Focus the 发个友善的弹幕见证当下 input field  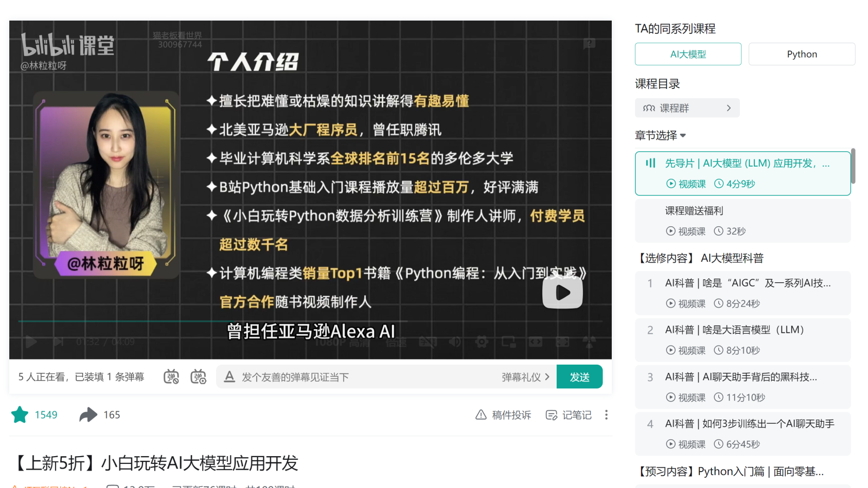coord(368,377)
